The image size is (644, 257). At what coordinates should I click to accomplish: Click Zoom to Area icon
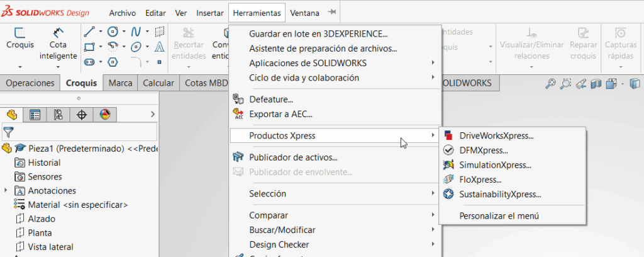(565, 84)
